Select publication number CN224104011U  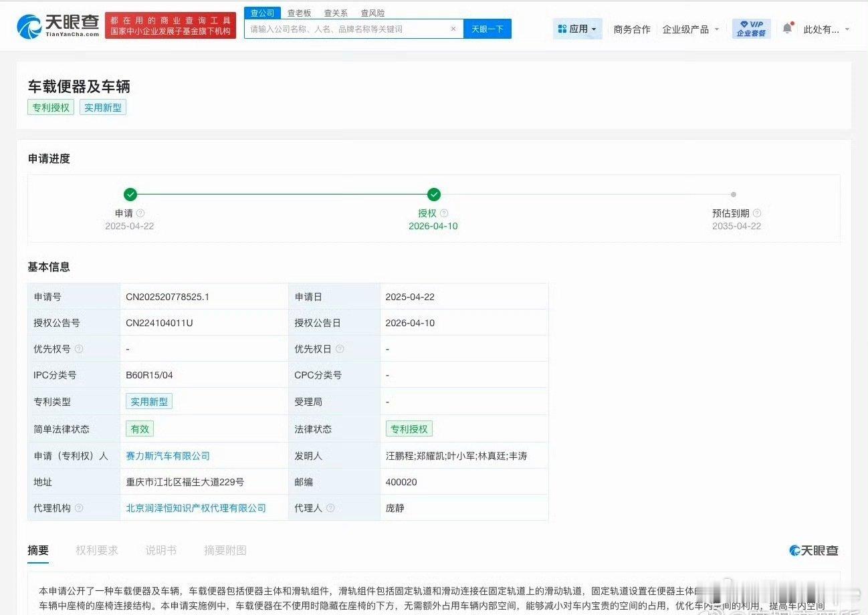pos(160,323)
